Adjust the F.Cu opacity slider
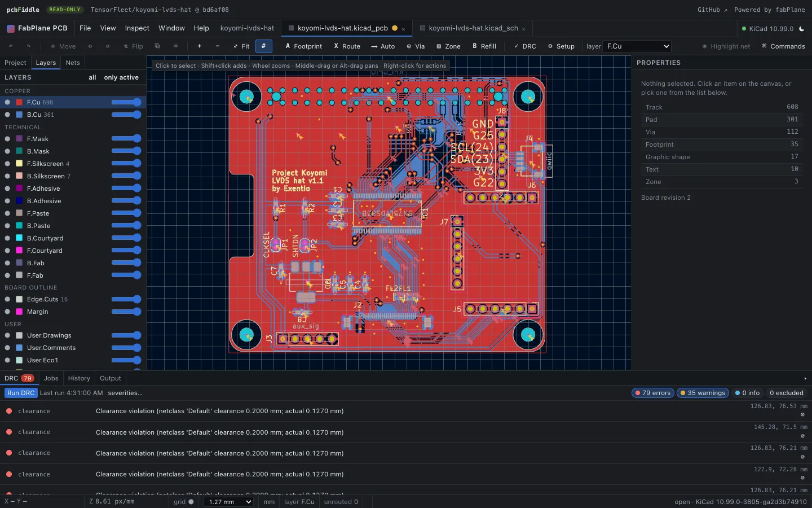 (126, 102)
